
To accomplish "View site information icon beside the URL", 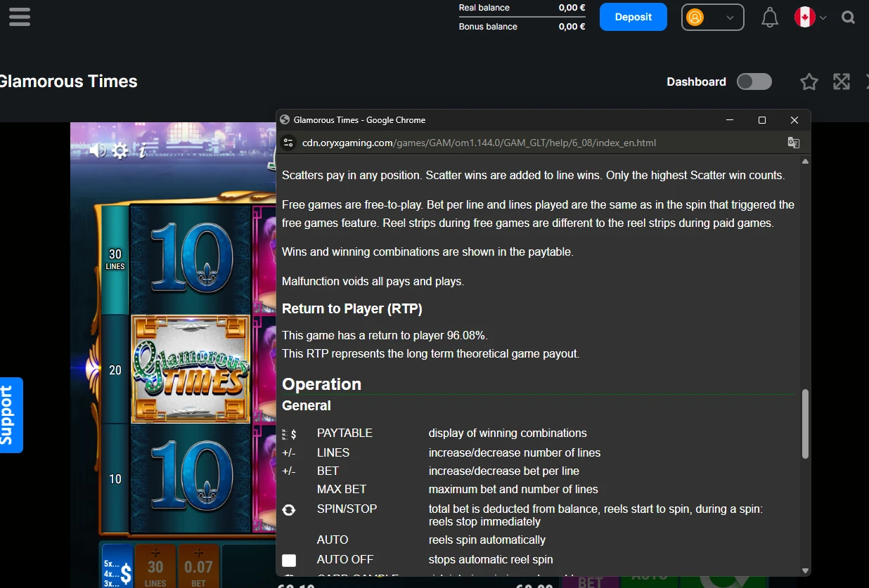I will pyautogui.click(x=288, y=143).
